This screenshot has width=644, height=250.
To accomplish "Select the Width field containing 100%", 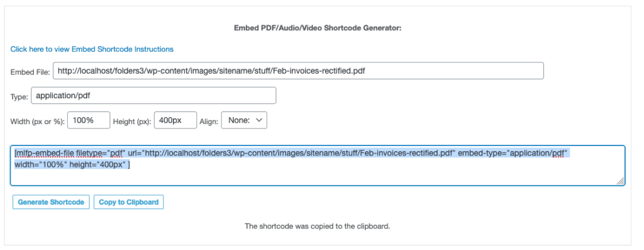I will point(89,120).
